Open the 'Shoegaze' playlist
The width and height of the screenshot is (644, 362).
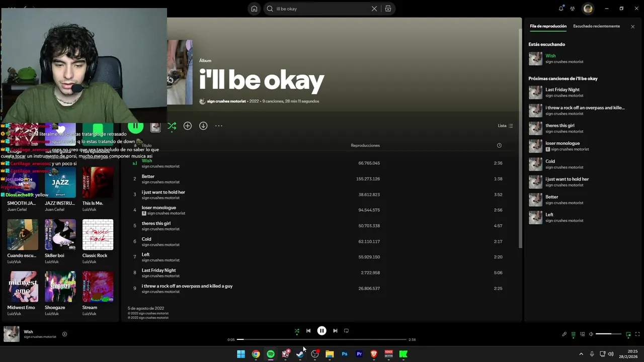point(60,287)
